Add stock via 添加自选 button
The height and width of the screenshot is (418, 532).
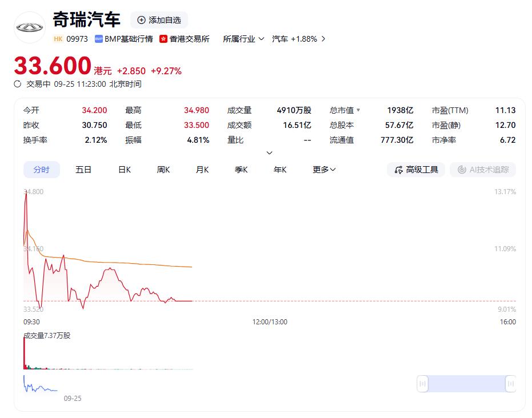[x=159, y=20]
